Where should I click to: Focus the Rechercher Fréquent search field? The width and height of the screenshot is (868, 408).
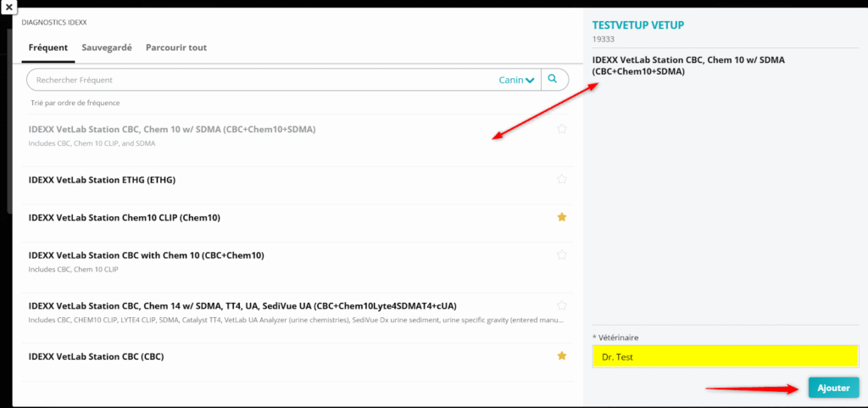point(254,80)
